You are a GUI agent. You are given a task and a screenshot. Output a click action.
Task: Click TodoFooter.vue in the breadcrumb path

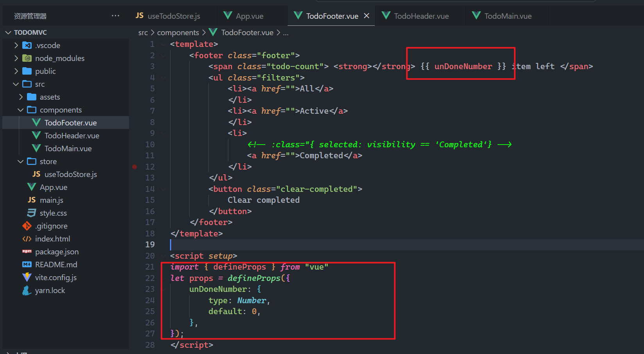point(247,33)
